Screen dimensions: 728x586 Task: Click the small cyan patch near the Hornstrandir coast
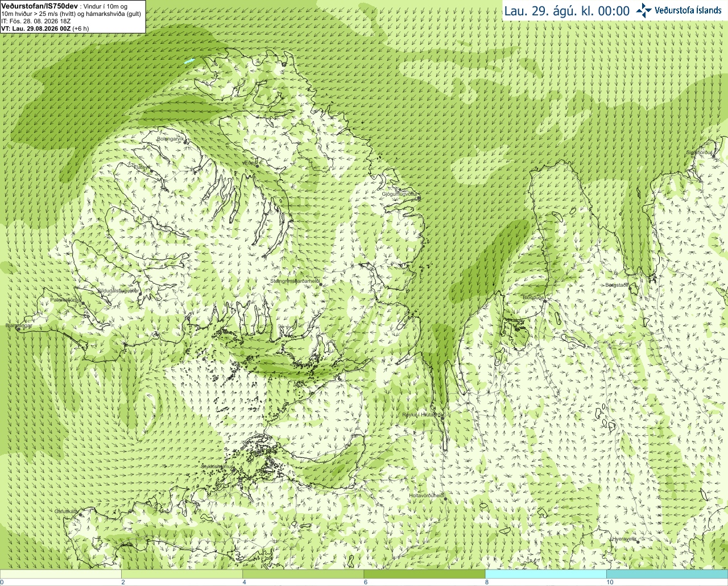coord(189,60)
